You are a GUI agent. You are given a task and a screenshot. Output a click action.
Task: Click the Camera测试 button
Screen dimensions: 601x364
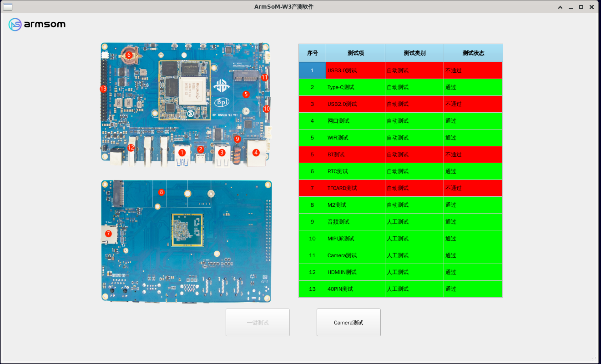pyautogui.click(x=348, y=323)
